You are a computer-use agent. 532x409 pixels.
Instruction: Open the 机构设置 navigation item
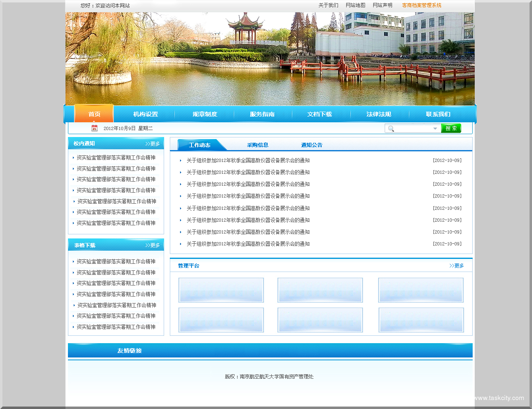pos(145,114)
